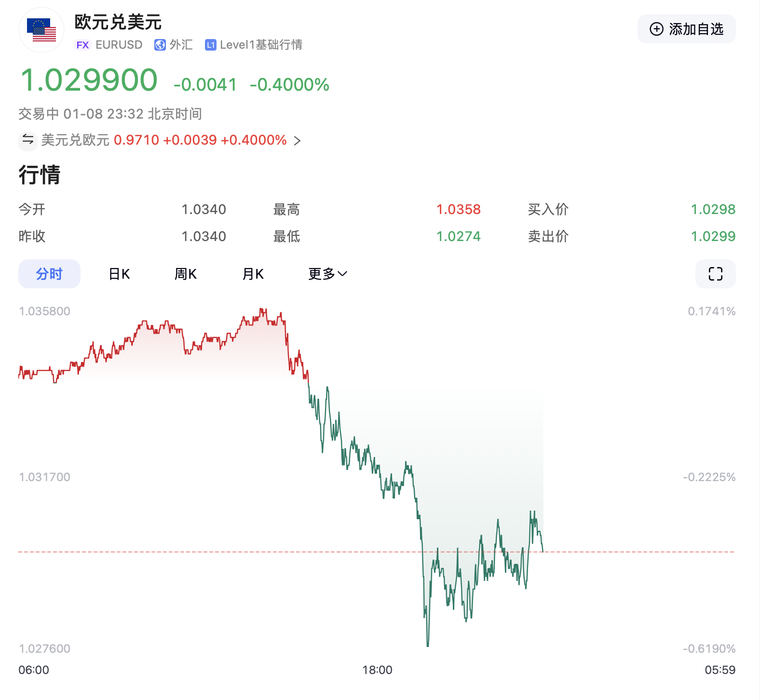
Task: Click the 外汇 globe icon
Action: point(160,45)
